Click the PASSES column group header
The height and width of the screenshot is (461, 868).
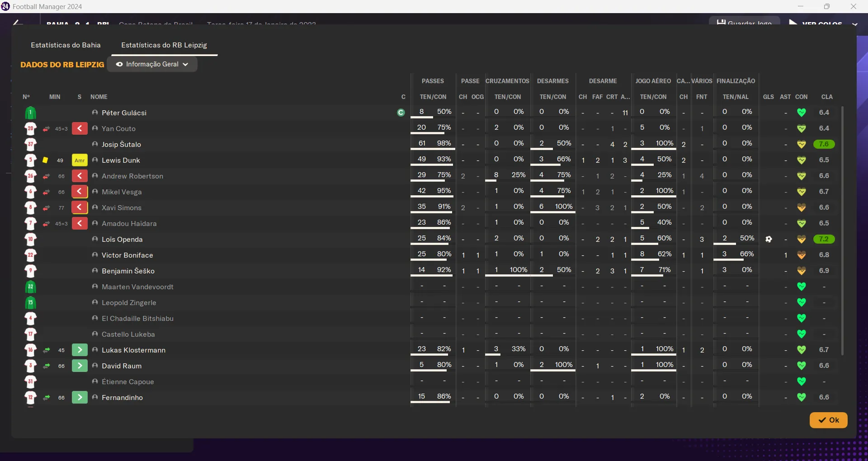pyautogui.click(x=433, y=81)
